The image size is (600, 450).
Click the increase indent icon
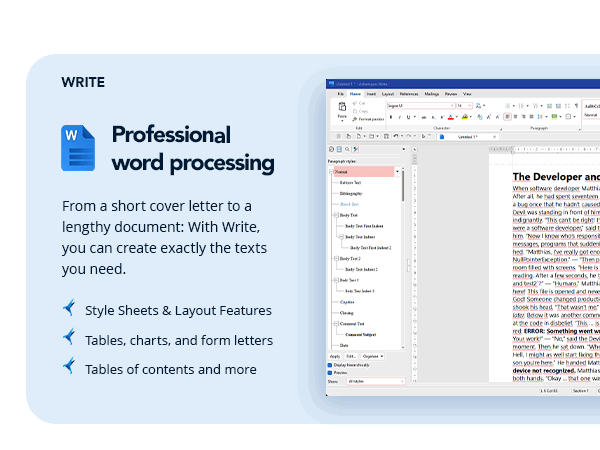coord(558,106)
